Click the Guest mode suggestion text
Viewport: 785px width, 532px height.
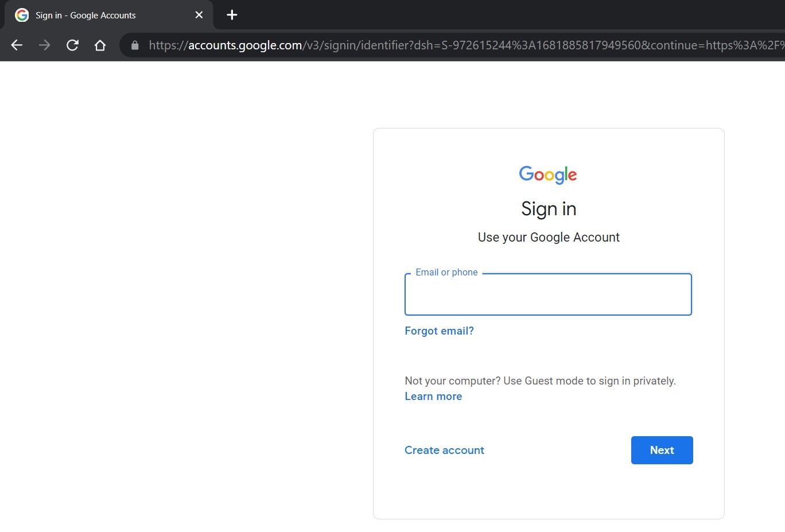[x=540, y=380]
